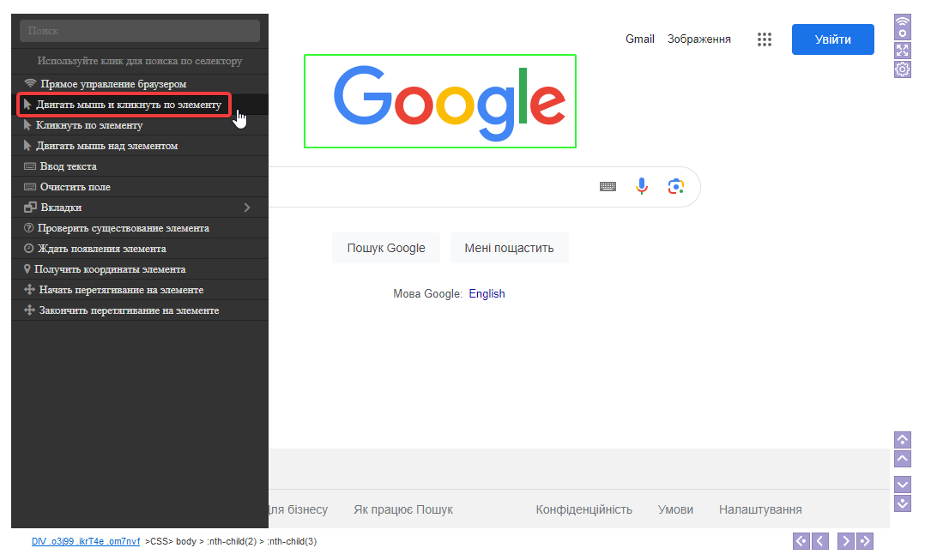Screen dimensions: 931x560
Task: Choose Кликнуть по элементу menu entry
Action: coord(88,125)
